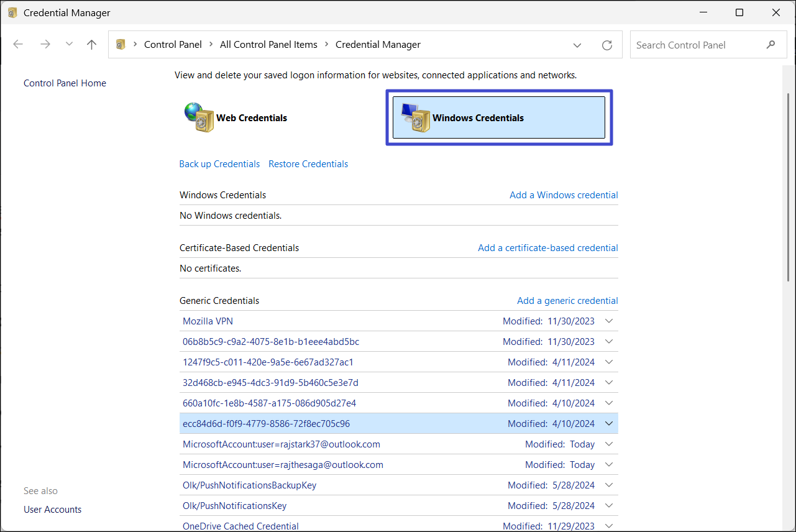This screenshot has width=796, height=532.
Task: Expand the Mozilla VPN credential entry
Action: [x=609, y=321]
